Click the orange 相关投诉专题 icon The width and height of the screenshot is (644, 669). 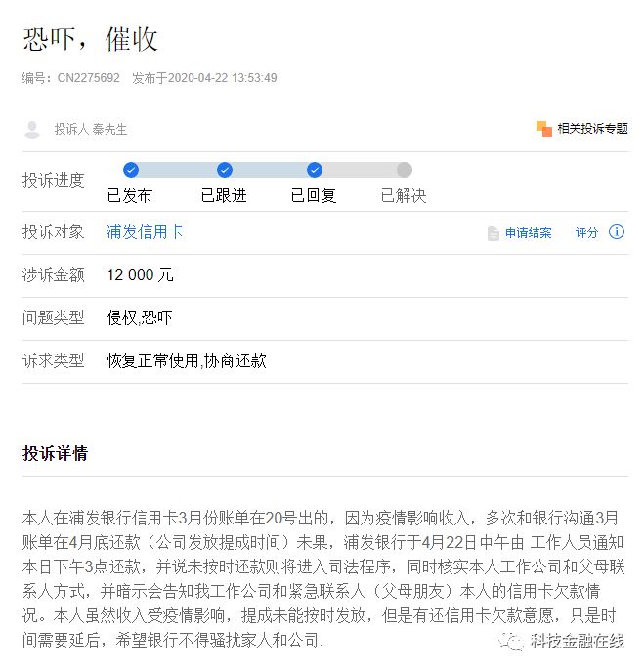pyautogui.click(x=544, y=128)
